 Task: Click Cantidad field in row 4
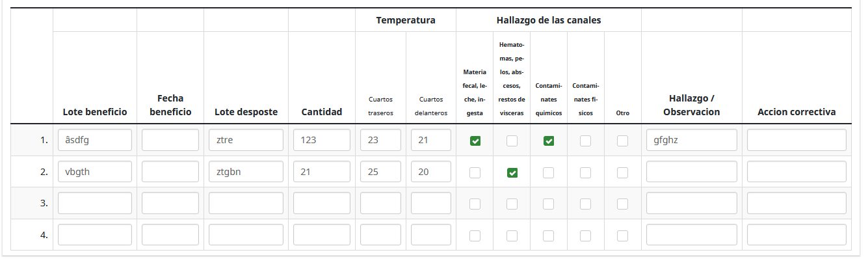(x=322, y=234)
